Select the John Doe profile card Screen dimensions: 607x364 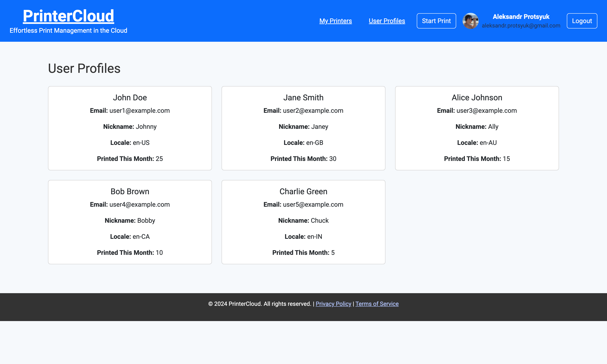click(x=130, y=128)
